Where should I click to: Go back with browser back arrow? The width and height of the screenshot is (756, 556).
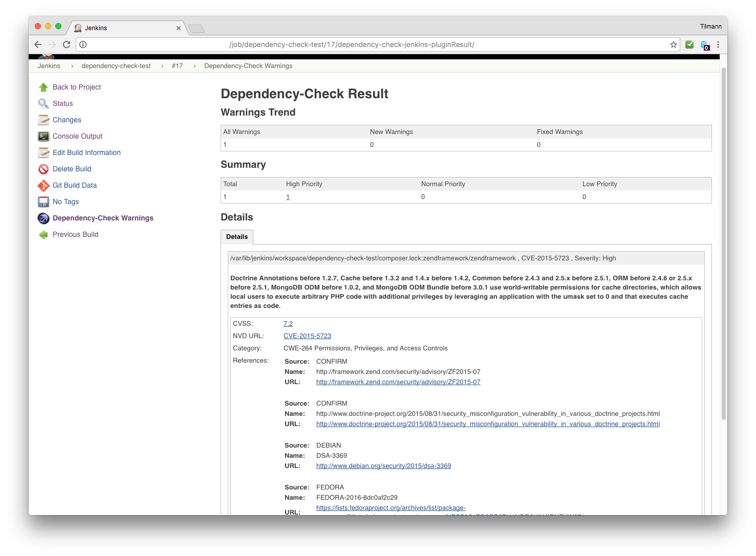click(x=38, y=45)
